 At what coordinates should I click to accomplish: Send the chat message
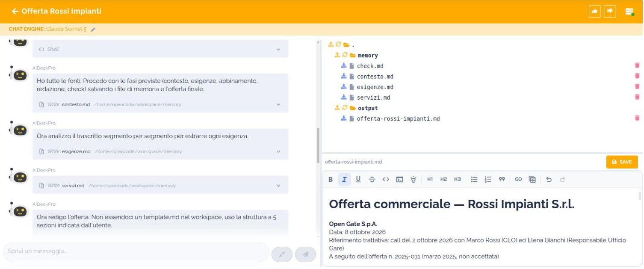click(305, 254)
